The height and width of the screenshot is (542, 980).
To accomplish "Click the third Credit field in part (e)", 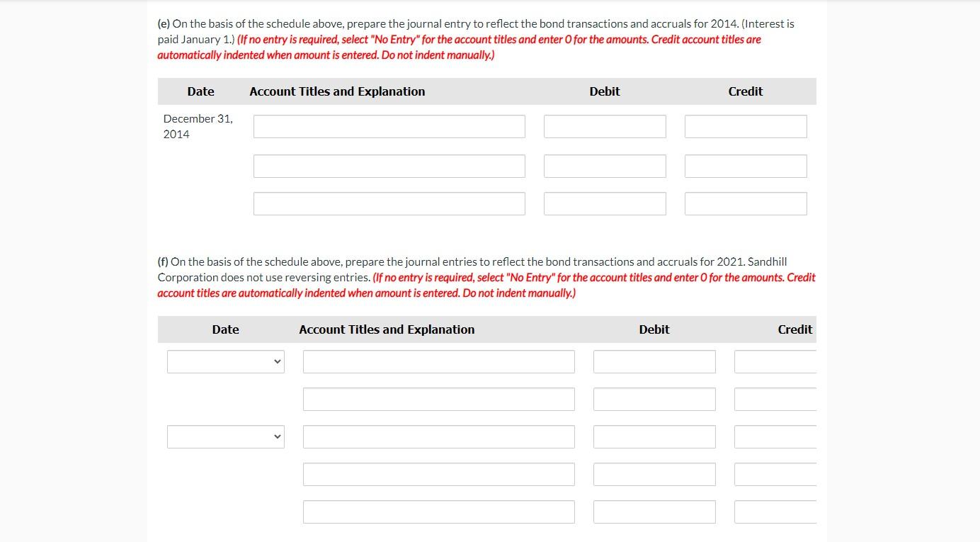I will coord(745,203).
